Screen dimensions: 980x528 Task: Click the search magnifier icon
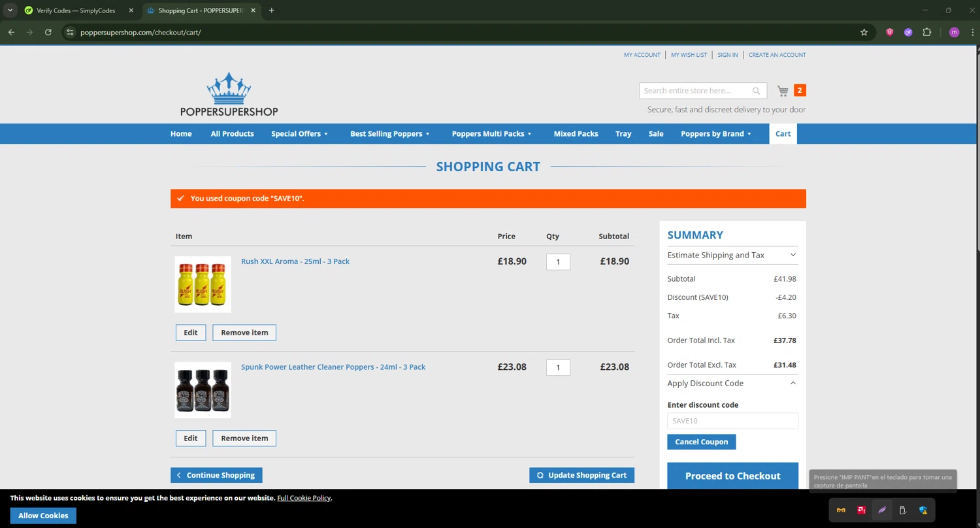coord(757,91)
